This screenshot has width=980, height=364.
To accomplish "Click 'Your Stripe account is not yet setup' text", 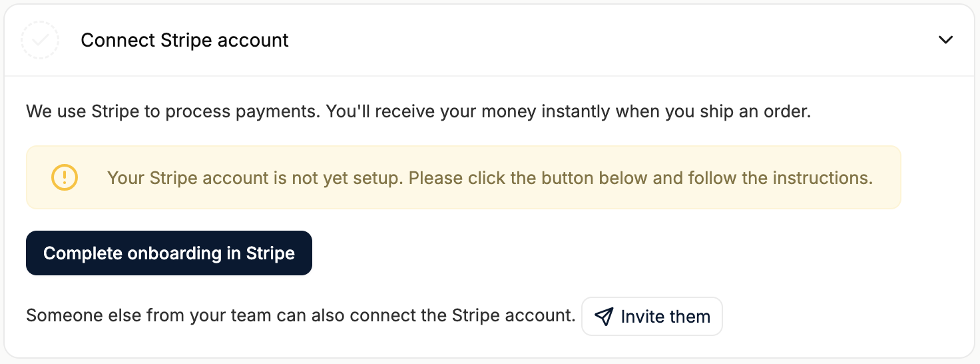I will 253,178.
